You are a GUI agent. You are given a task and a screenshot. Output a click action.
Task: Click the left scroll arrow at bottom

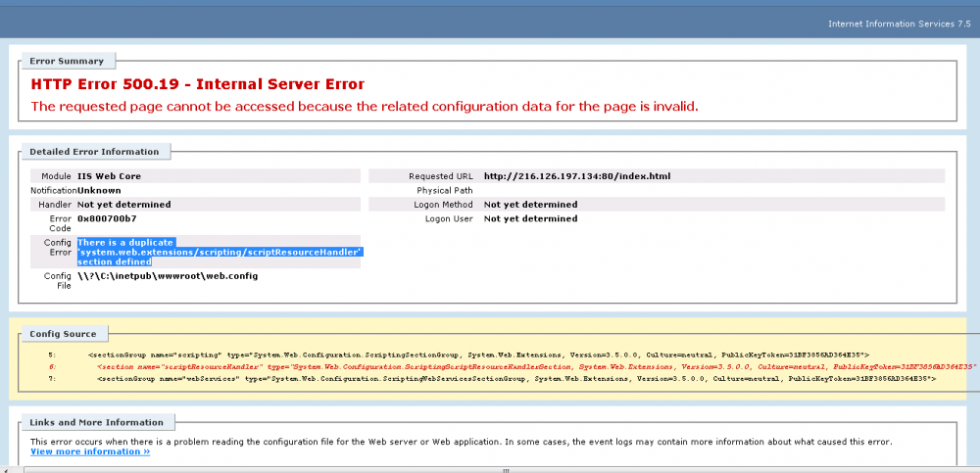click(x=6, y=468)
